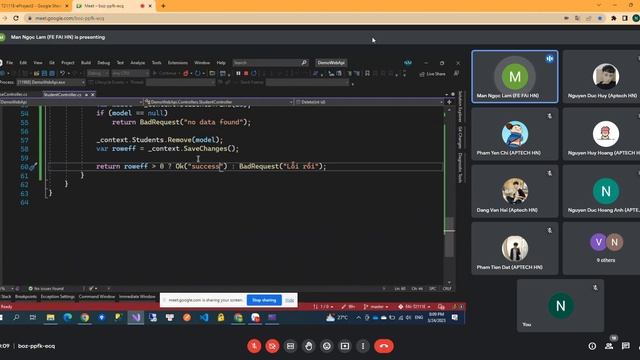Image resolution: width=640 pixels, height=360 pixels.
Task: Pause debugging with Break All icon
Action: click(238, 73)
